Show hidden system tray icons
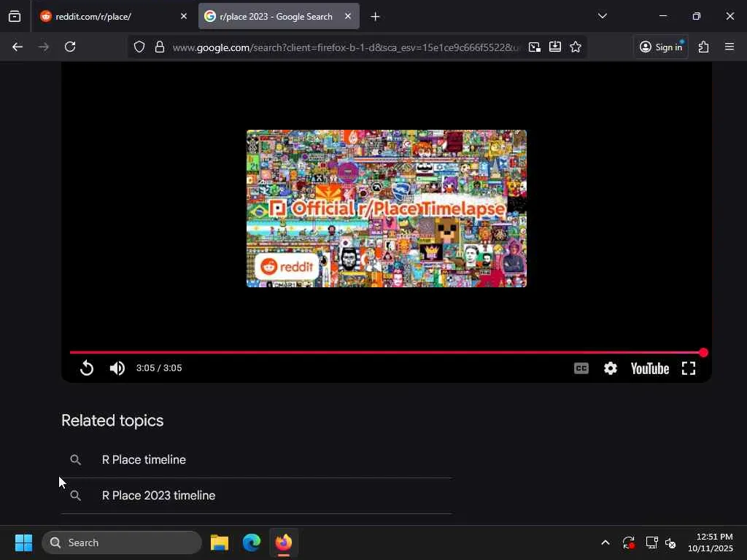 coord(605,542)
